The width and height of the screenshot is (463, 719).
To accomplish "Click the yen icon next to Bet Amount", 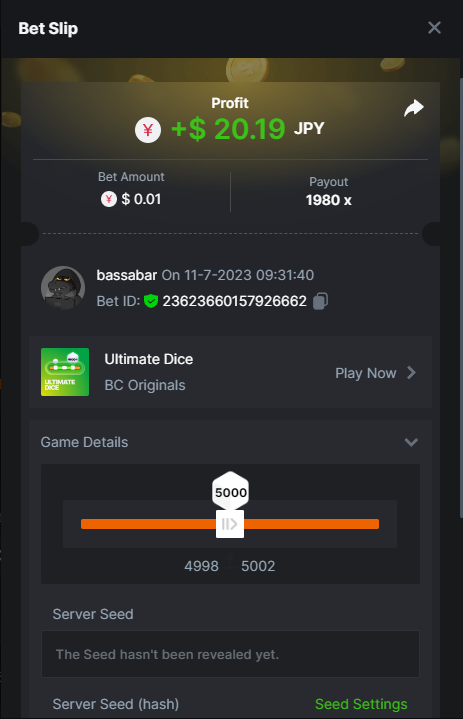I will point(109,199).
